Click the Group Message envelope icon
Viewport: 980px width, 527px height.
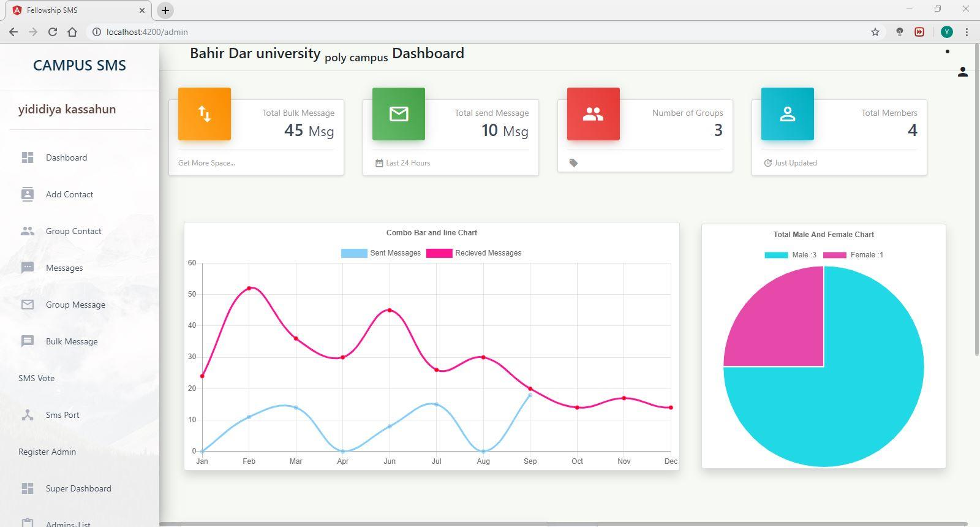(x=28, y=305)
